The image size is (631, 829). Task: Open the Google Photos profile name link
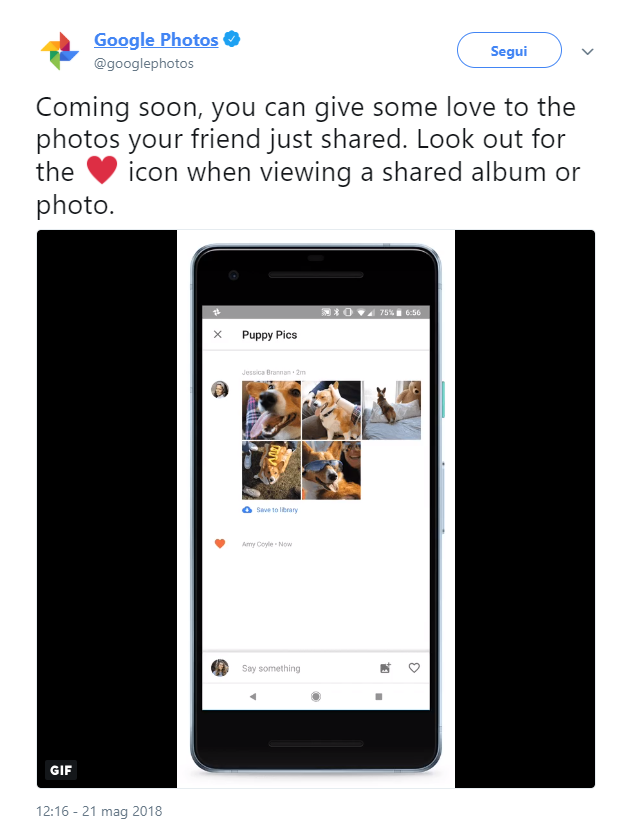click(x=156, y=40)
